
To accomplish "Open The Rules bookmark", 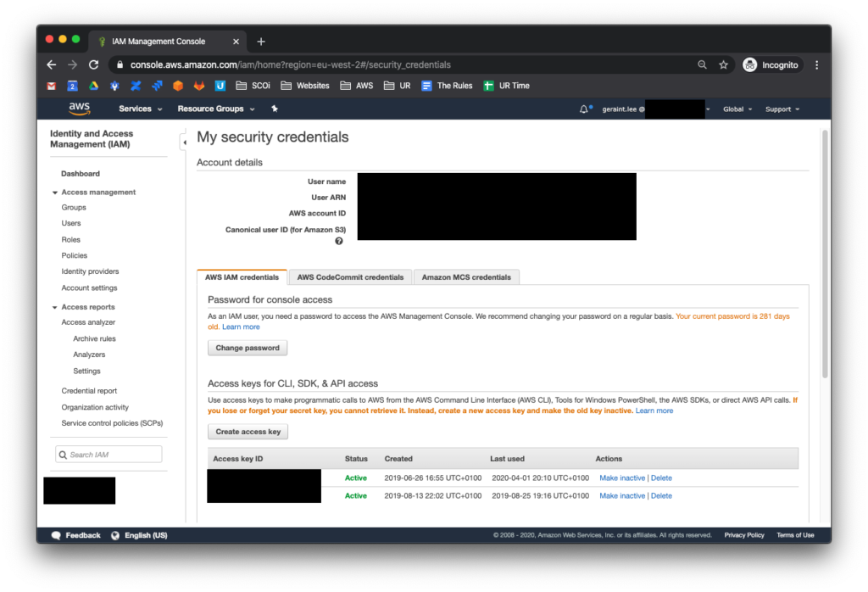I will (x=447, y=86).
